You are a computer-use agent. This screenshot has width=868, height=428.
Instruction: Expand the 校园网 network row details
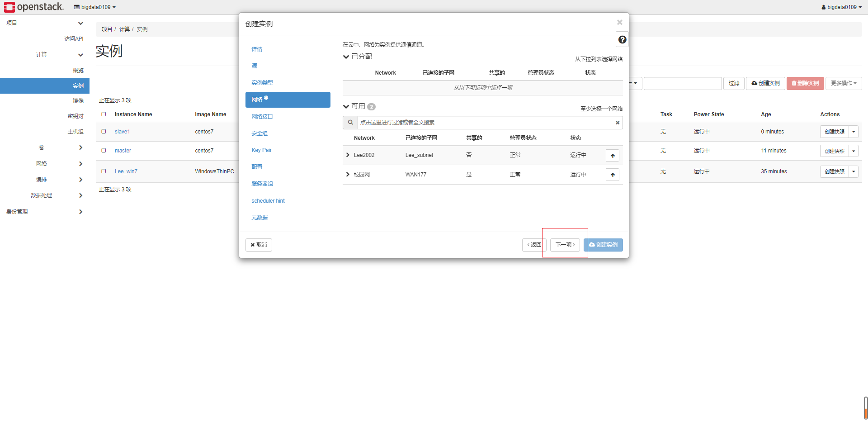[348, 175]
